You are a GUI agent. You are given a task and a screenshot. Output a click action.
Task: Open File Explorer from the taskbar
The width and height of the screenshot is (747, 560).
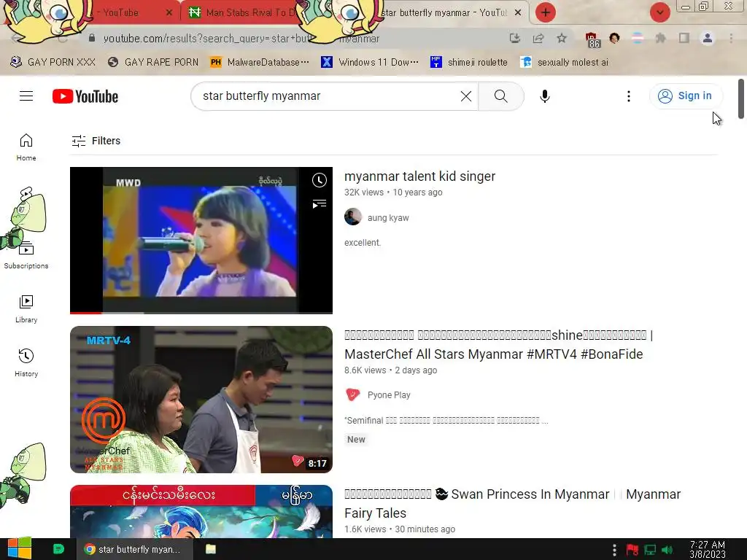coord(211,549)
